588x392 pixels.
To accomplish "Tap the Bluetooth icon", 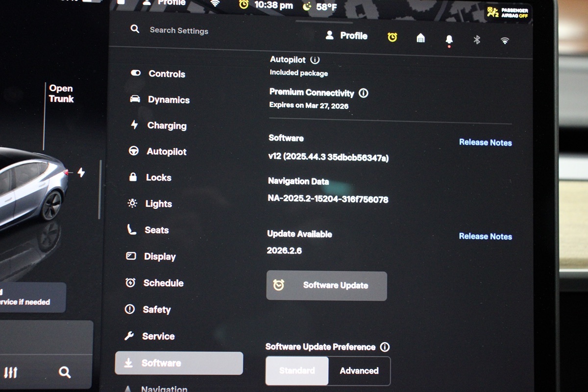I will (x=477, y=40).
